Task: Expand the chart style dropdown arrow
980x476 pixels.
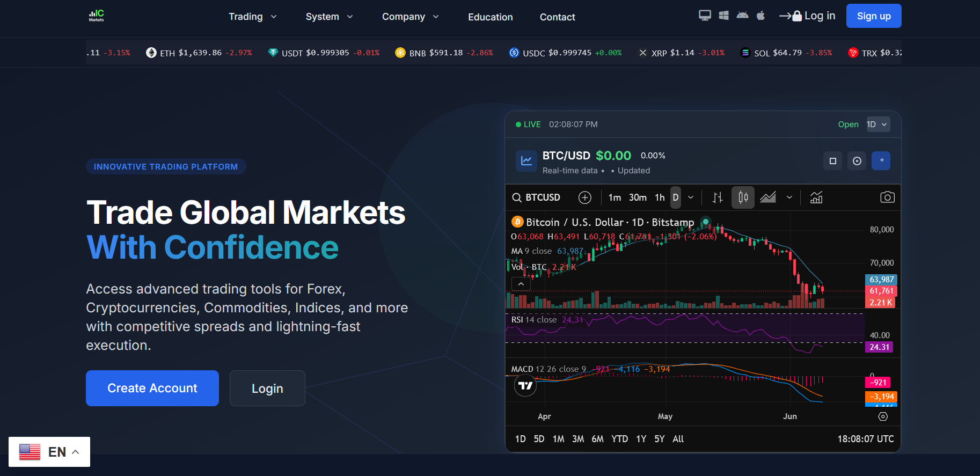Action: pyautogui.click(x=789, y=197)
